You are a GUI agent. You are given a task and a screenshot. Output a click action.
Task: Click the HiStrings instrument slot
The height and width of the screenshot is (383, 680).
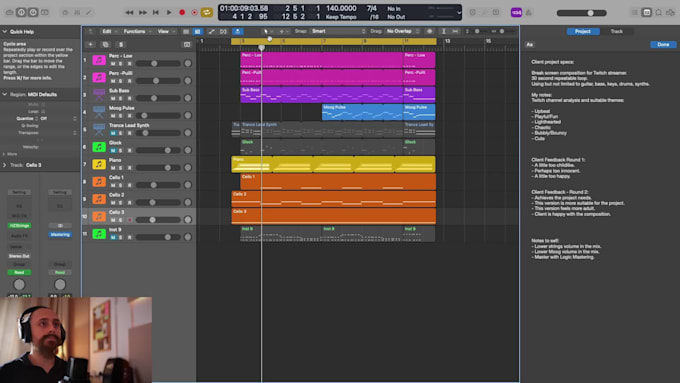click(19, 226)
